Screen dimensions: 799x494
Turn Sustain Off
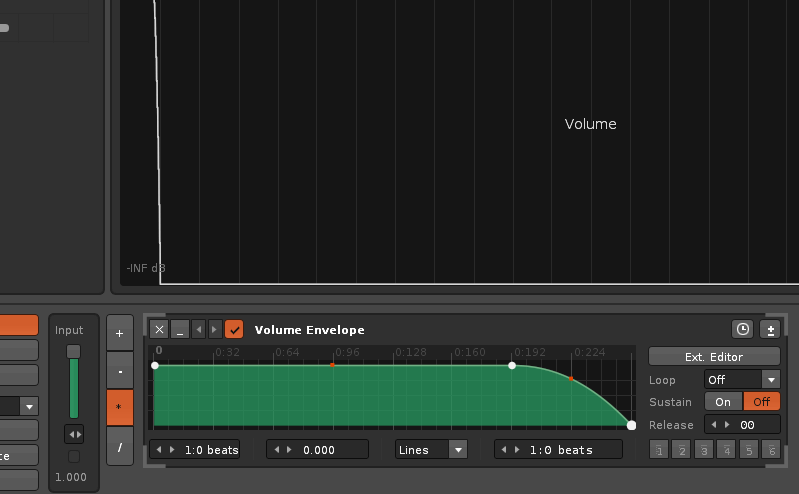click(x=761, y=402)
